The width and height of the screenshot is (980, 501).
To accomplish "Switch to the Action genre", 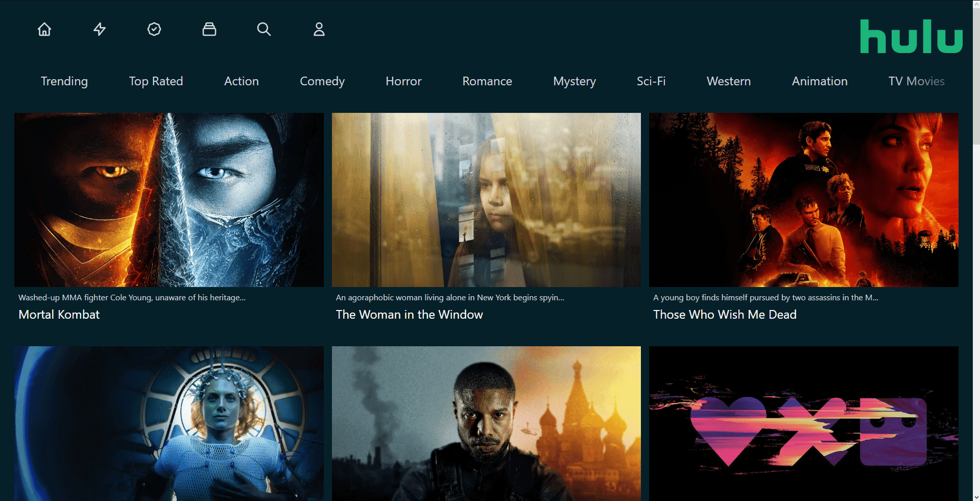I will click(x=242, y=81).
